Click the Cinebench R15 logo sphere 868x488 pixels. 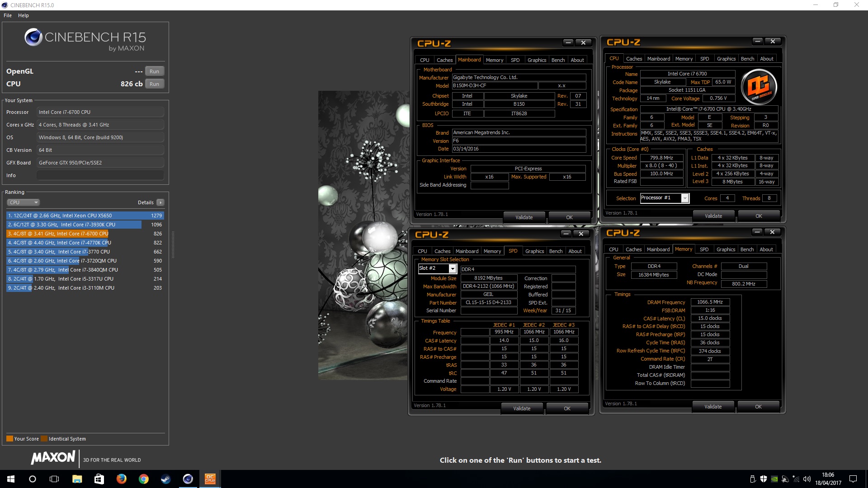point(33,37)
